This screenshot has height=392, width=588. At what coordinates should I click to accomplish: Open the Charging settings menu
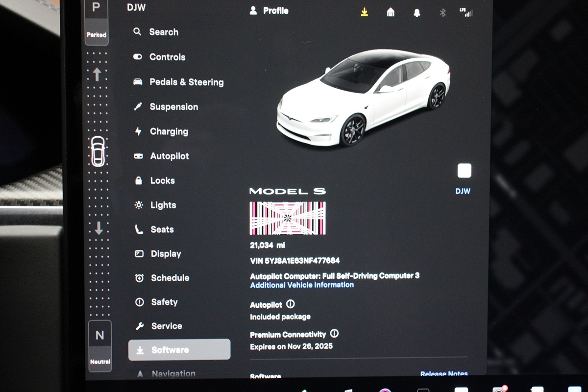(169, 131)
